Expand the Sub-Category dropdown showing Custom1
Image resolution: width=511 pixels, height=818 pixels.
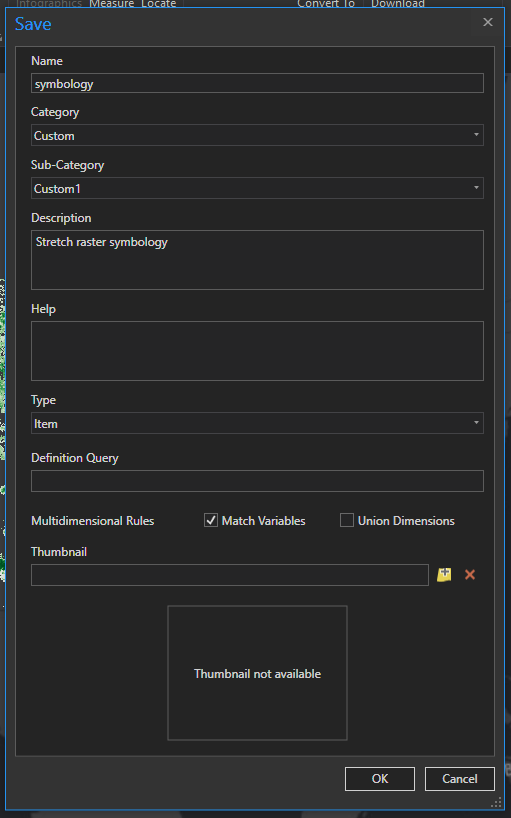pos(257,188)
